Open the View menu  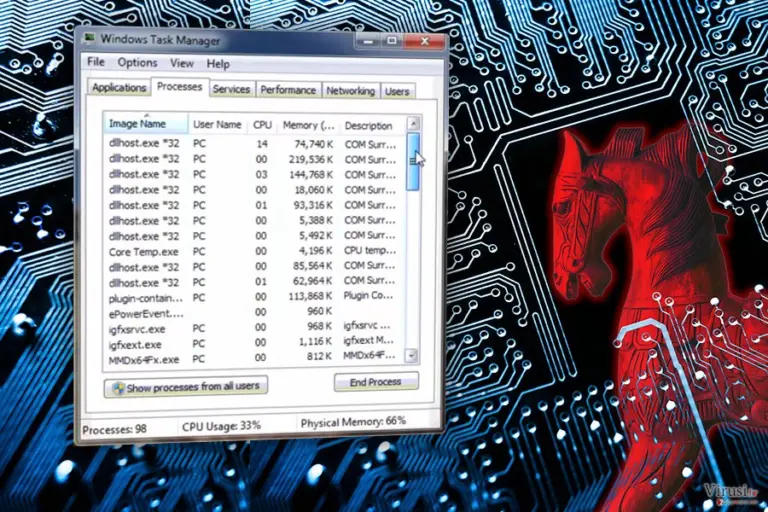pos(182,63)
